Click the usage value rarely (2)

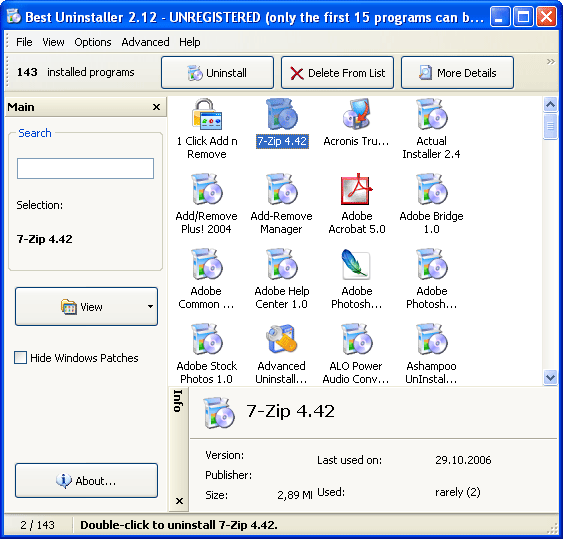(x=457, y=492)
